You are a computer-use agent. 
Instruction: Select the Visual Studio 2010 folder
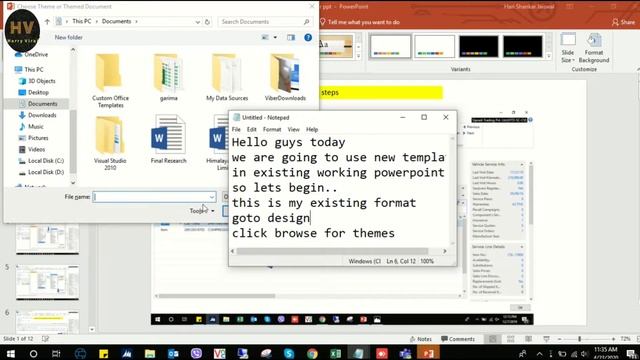click(110, 142)
